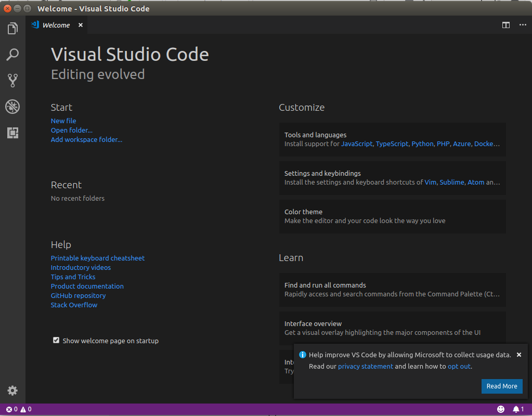Open the Explorer view in activity bar
The height and width of the screenshot is (416, 532).
pos(12,28)
